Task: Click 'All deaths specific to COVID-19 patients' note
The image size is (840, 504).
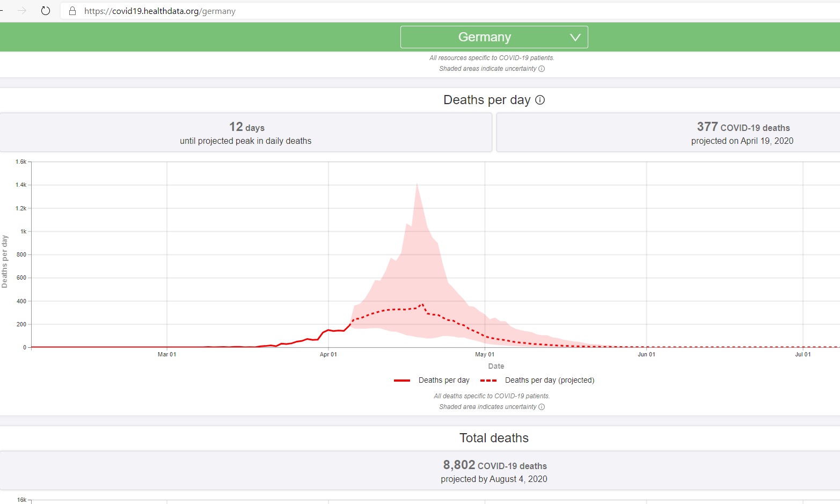Action: [x=492, y=396]
